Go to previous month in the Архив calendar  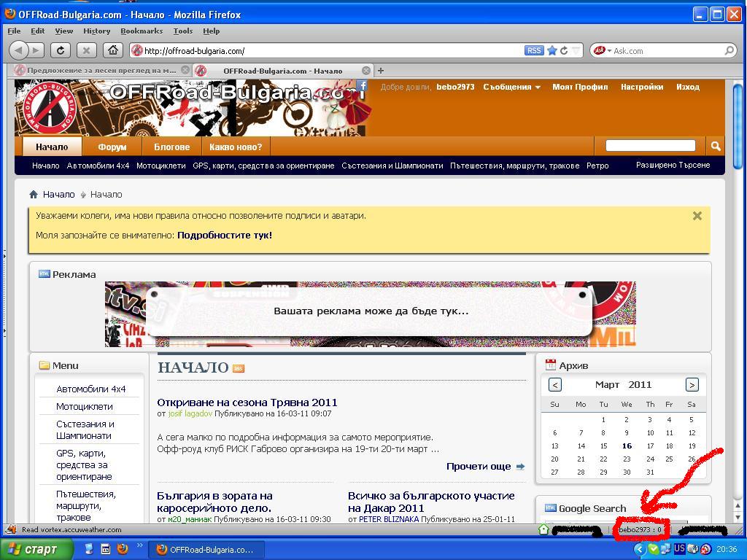click(555, 385)
